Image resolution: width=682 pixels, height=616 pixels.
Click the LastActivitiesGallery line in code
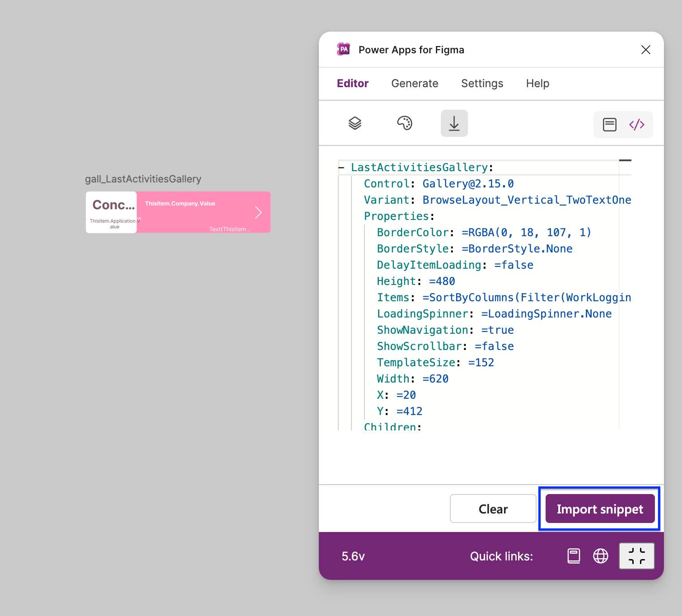coord(422,168)
